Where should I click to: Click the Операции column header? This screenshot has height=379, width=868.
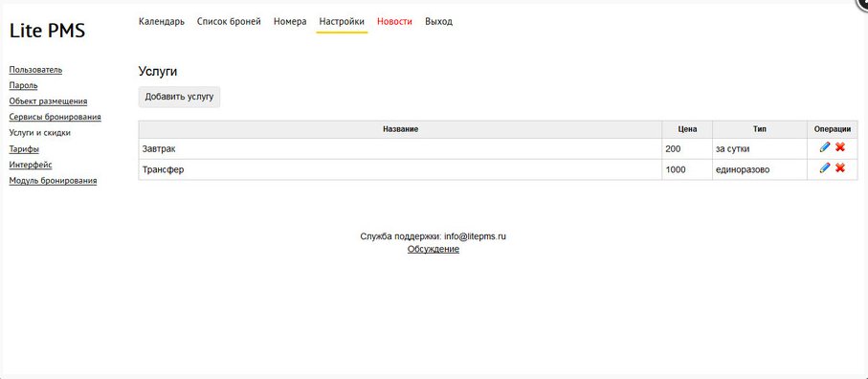pyautogui.click(x=832, y=129)
